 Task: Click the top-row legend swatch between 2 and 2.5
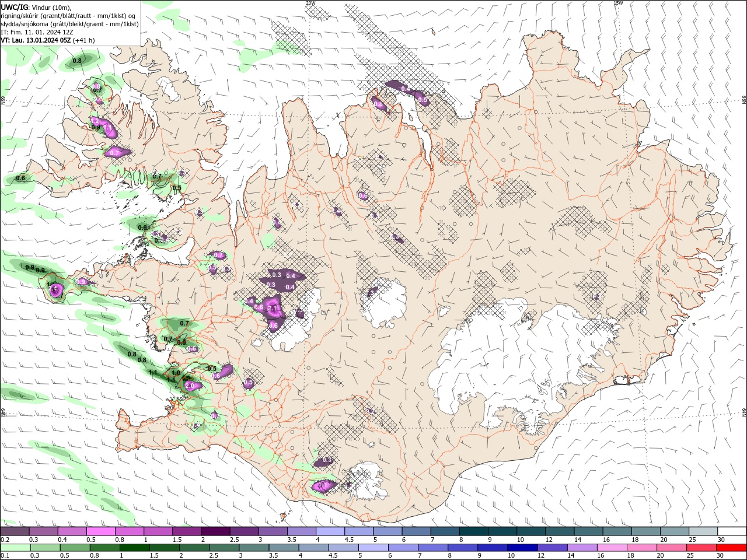[215, 531]
